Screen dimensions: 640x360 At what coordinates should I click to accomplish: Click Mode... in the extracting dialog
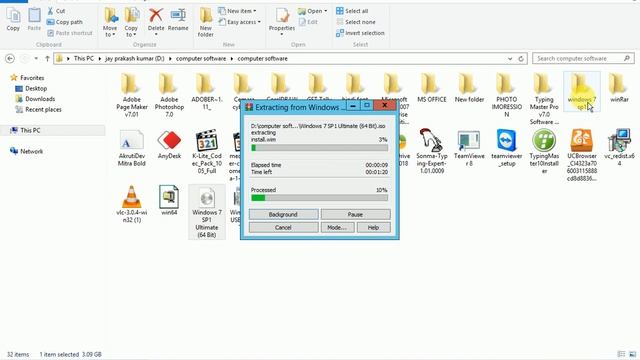point(337,227)
